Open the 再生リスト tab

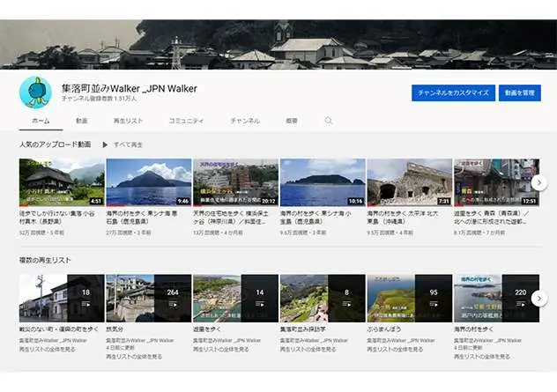pos(128,120)
